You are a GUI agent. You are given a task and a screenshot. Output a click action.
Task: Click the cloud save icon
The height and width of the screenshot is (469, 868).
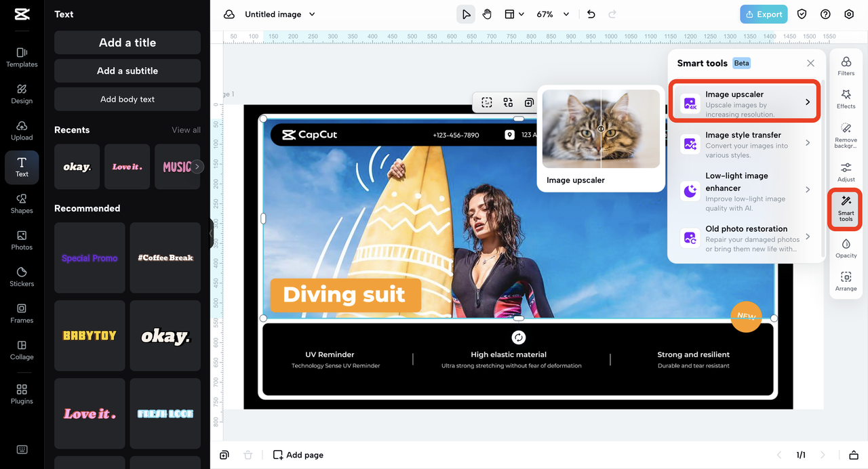click(x=229, y=14)
